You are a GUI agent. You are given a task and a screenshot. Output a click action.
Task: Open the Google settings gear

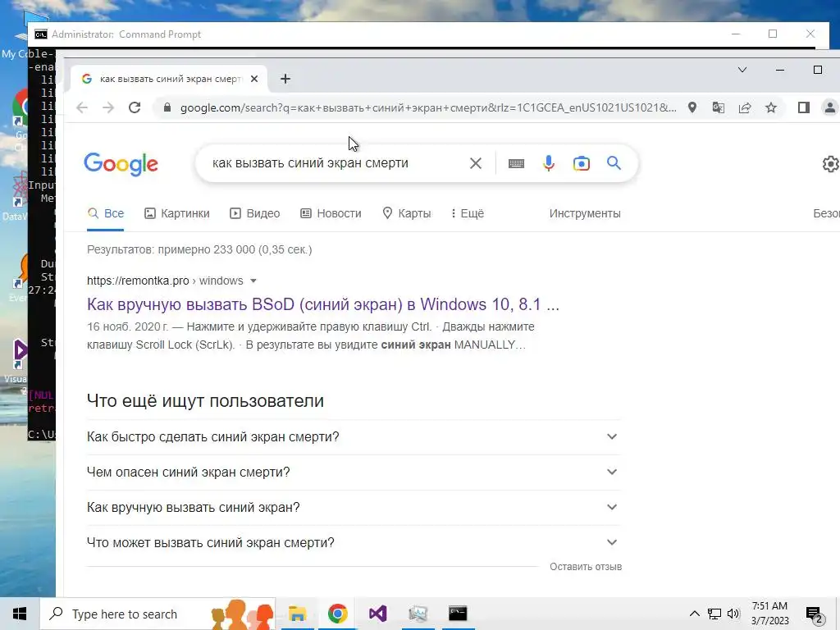click(830, 164)
